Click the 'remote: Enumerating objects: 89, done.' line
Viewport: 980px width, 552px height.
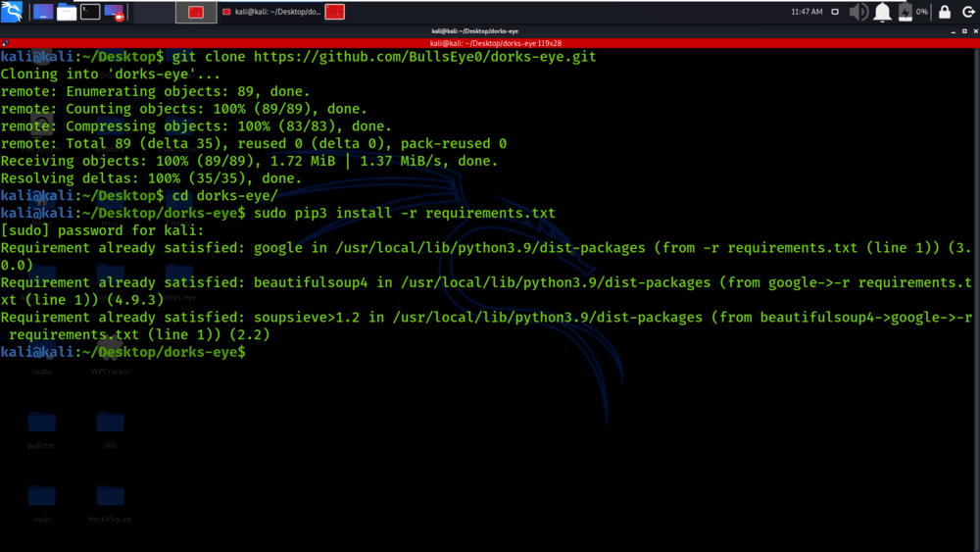click(x=155, y=92)
